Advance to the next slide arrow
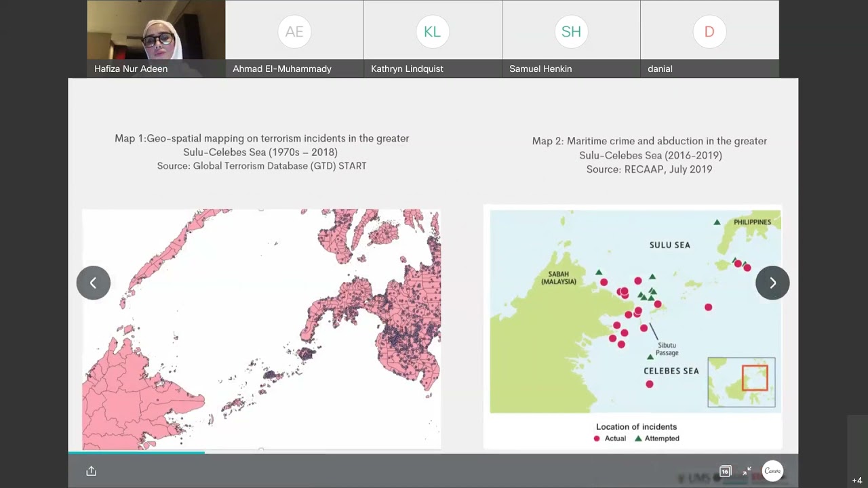 click(x=772, y=283)
